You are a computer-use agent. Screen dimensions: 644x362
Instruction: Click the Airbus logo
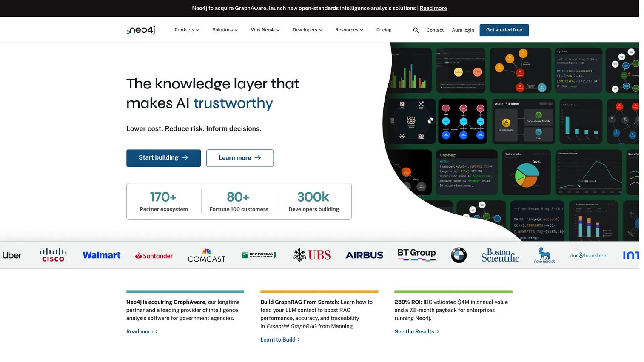[365, 255]
